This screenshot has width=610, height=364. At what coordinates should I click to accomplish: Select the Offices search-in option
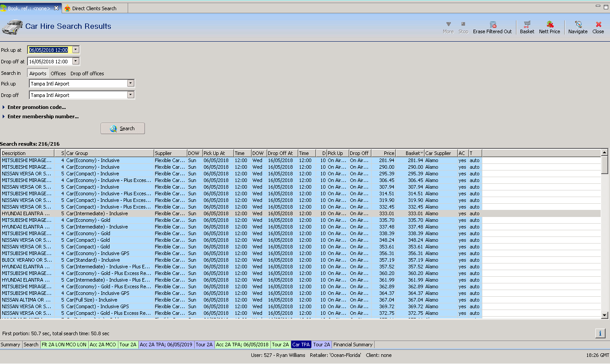pyautogui.click(x=58, y=74)
